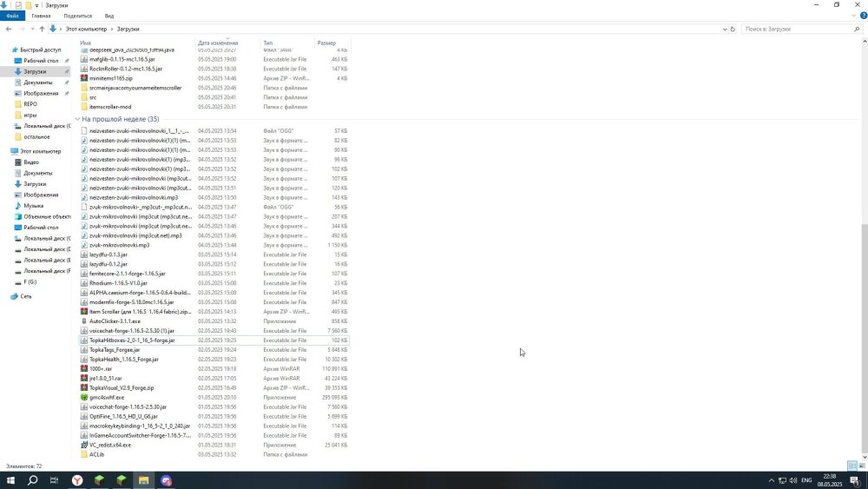Click the Properties quick access icon
The image size is (868, 489).
point(18,5)
